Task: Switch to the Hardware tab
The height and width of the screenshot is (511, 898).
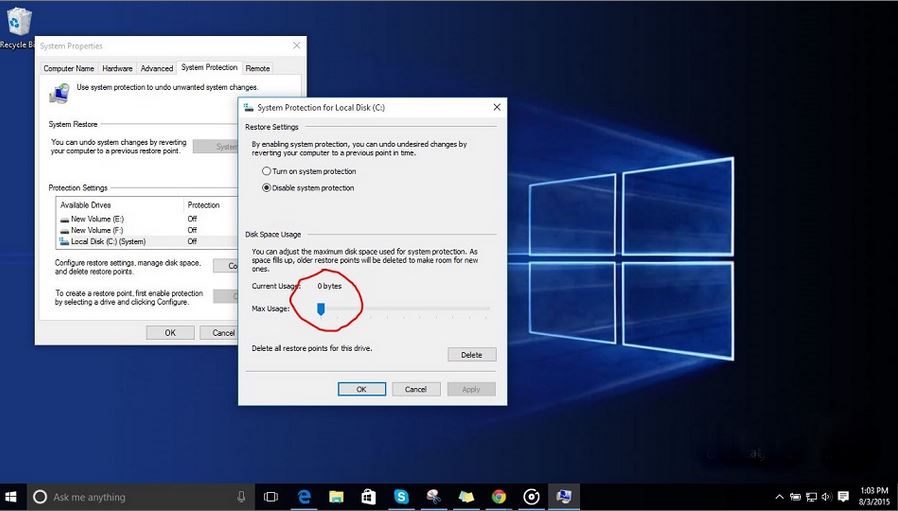Action: pos(117,68)
